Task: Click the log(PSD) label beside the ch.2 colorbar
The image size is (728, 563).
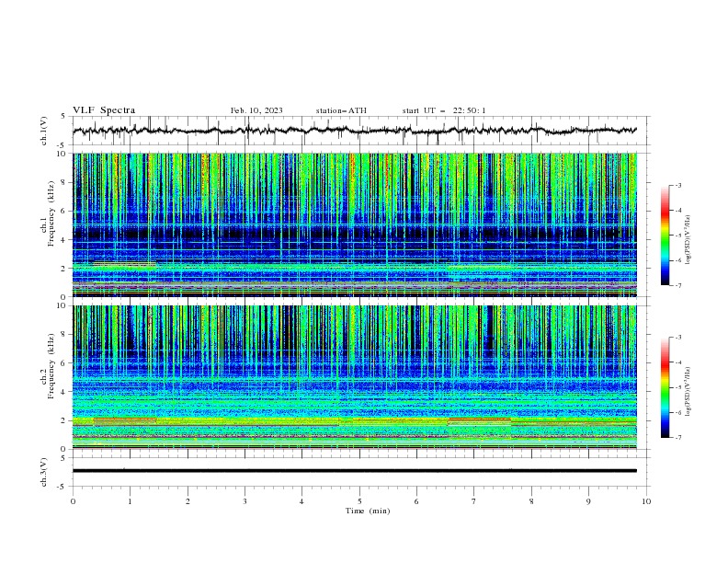Action: [688, 391]
